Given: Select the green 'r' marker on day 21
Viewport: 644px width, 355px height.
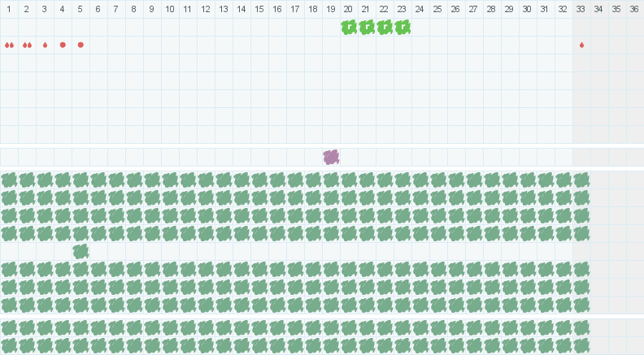Looking at the screenshot, I should (x=367, y=28).
